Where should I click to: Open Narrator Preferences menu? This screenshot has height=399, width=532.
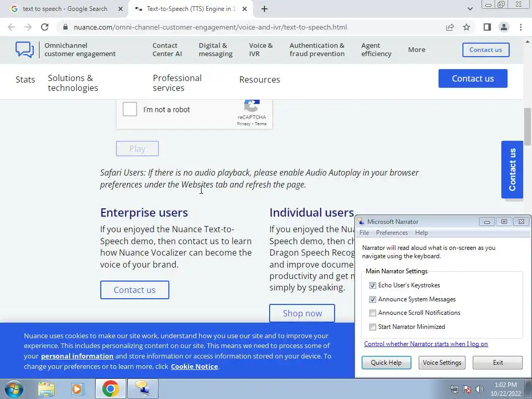point(392,233)
